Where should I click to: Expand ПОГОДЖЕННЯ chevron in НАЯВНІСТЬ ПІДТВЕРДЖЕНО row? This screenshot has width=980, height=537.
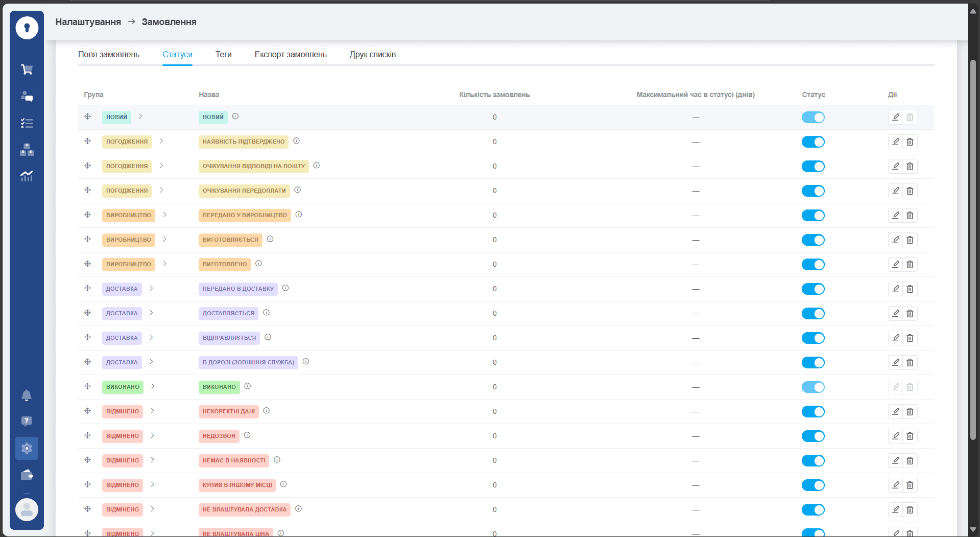pyautogui.click(x=161, y=141)
